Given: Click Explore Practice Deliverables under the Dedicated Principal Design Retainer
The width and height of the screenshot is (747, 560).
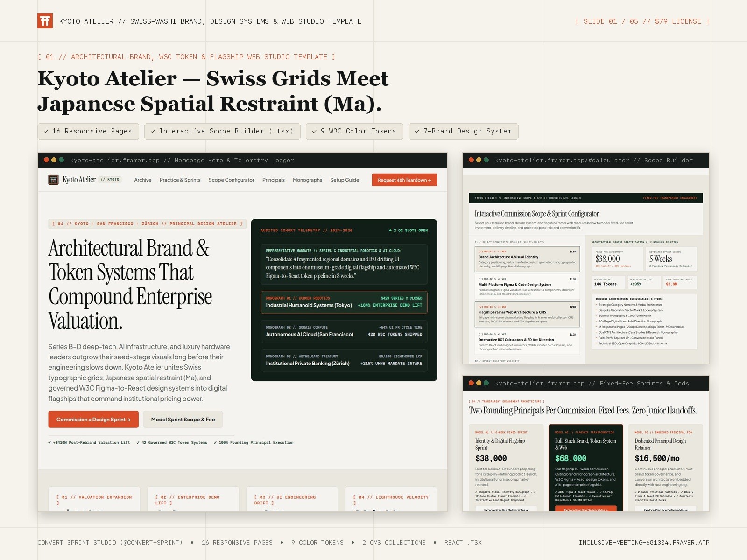Looking at the screenshot, I should [x=665, y=510].
